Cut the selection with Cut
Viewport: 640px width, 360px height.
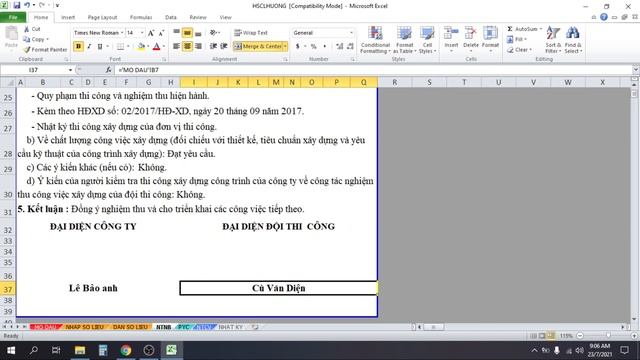coord(32,29)
